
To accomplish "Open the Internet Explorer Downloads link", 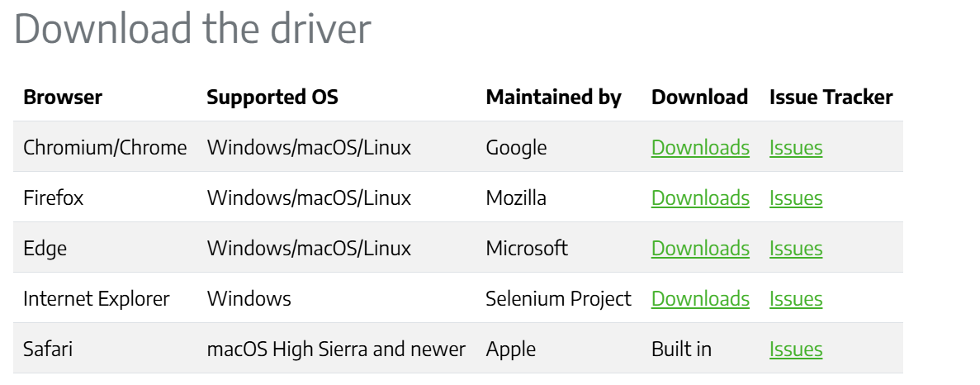I will click(700, 299).
